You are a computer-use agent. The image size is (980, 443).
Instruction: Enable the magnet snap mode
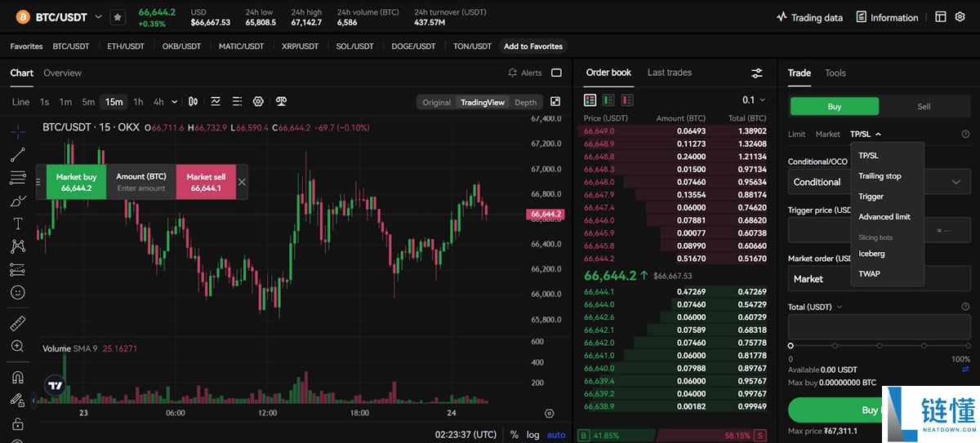pyautogui.click(x=18, y=378)
